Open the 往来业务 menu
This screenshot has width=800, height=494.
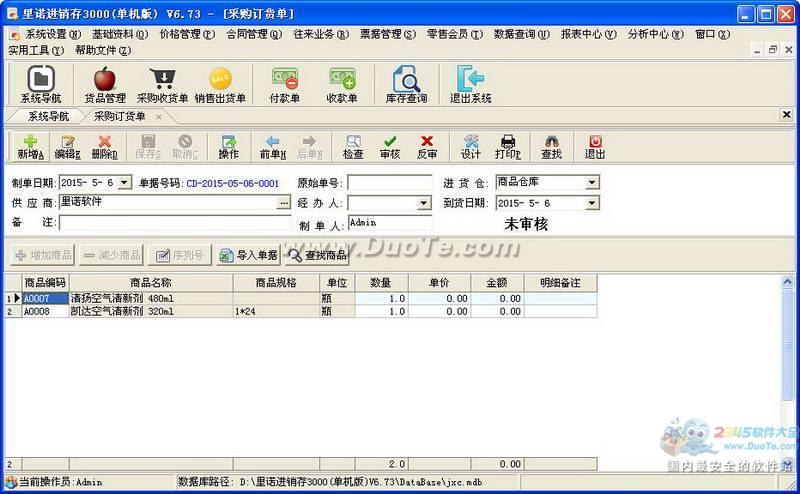point(321,34)
